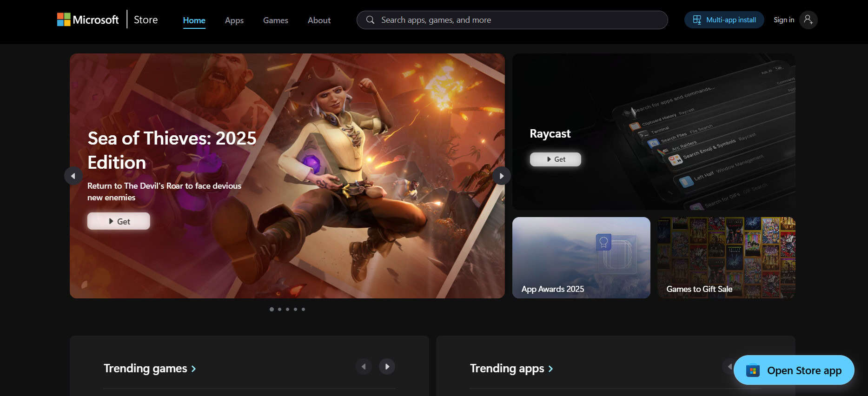Go to previous hero carousel slide
The width and height of the screenshot is (868, 396).
(73, 176)
